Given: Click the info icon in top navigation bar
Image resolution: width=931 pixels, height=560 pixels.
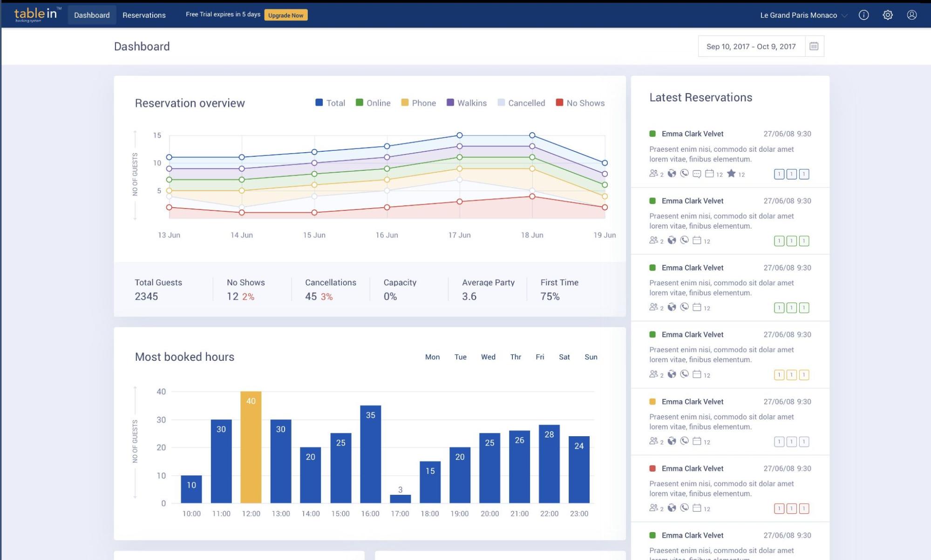Looking at the screenshot, I should (864, 14).
